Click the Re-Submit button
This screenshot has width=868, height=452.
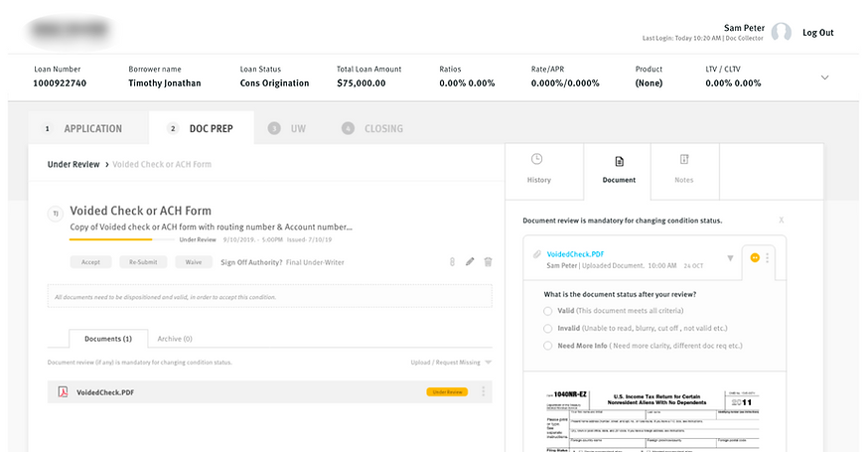[143, 262]
